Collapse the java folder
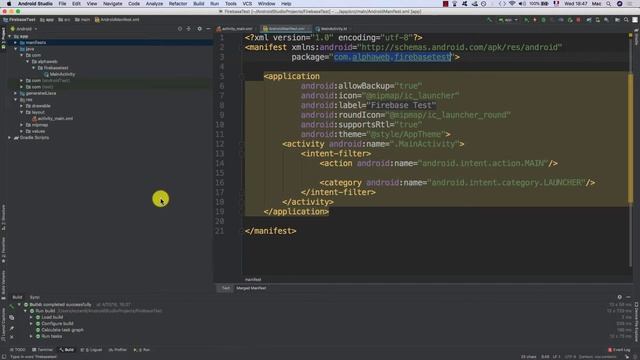Viewport: 640px width, 360px height. pos(16,49)
